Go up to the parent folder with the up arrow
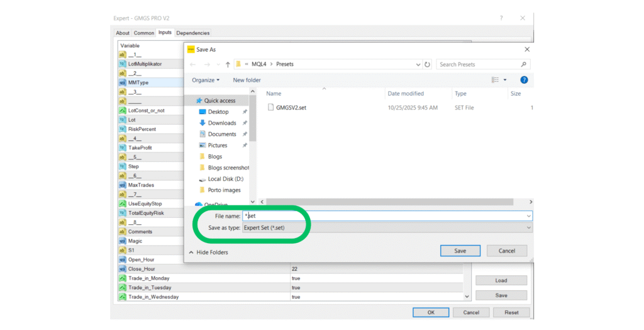 point(228,64)
